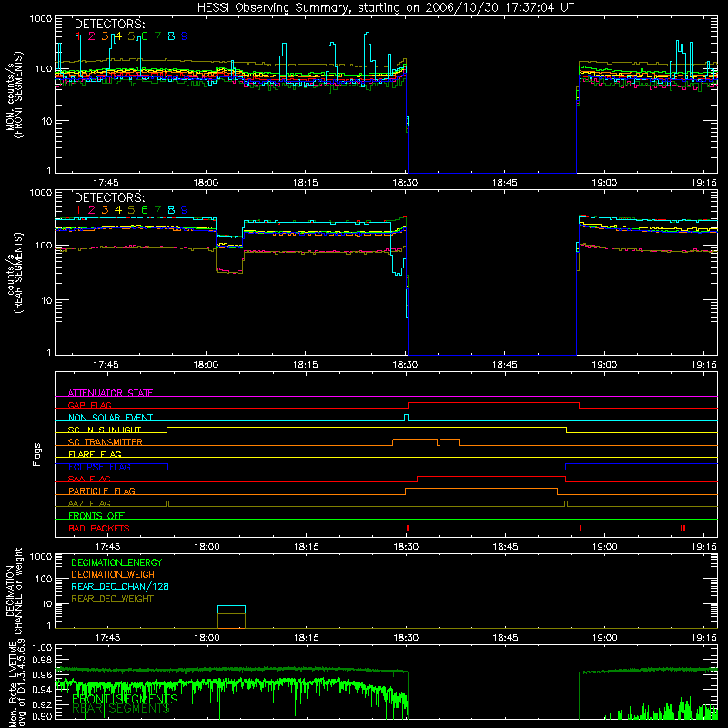Click the double BAD_PACKETS tick near 19:12
728x728 pixels.
pyautogui.click(x=683, y=528)
